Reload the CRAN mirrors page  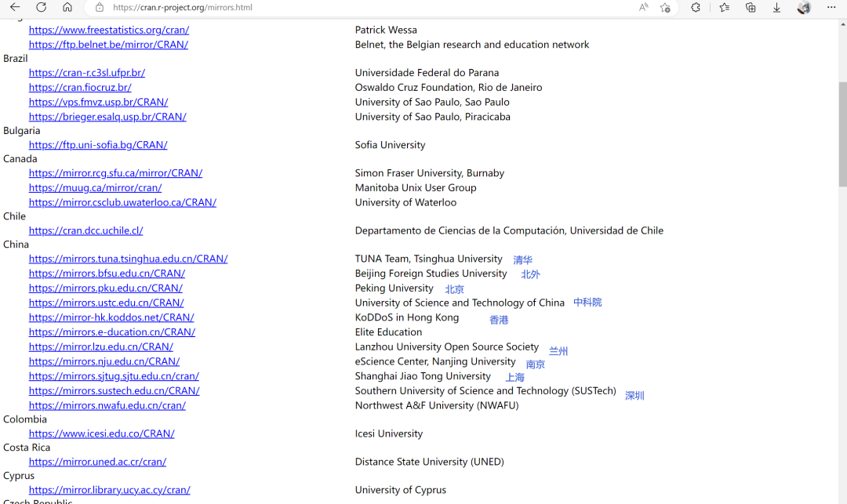coord(41,8)
